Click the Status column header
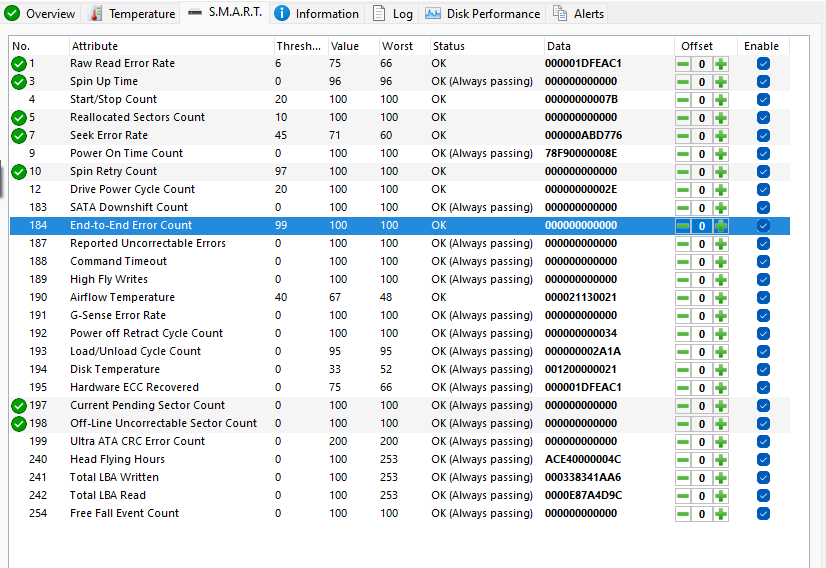The width and height of the screenshot is (826, 568). pos(449,46)
